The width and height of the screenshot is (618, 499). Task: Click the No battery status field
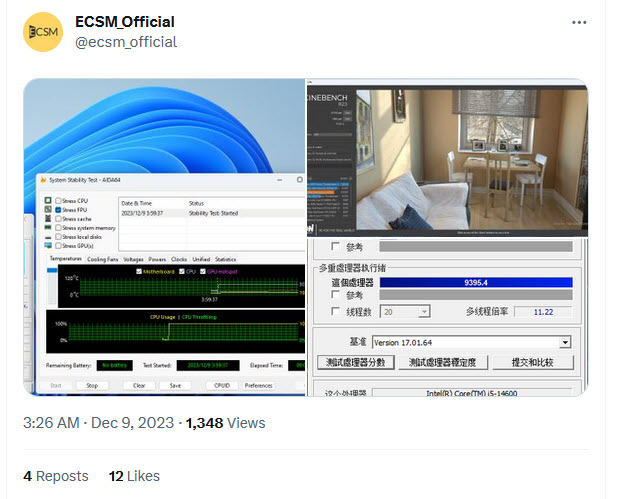point(114,365)
